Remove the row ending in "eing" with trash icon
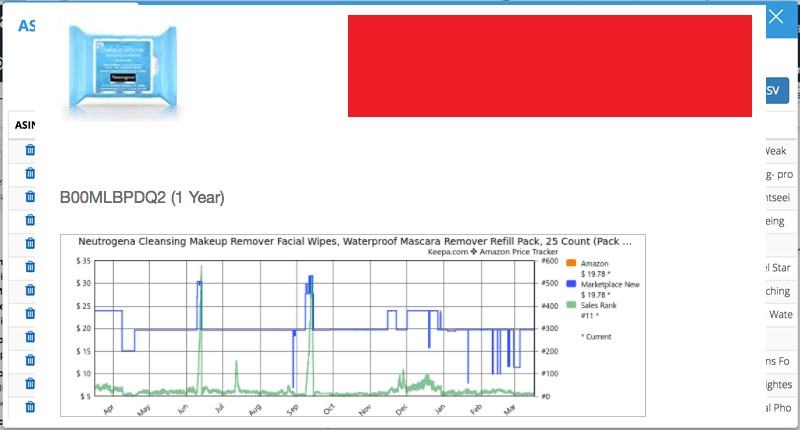Screen dimensions: 800x430 click(x=30, y=220)
